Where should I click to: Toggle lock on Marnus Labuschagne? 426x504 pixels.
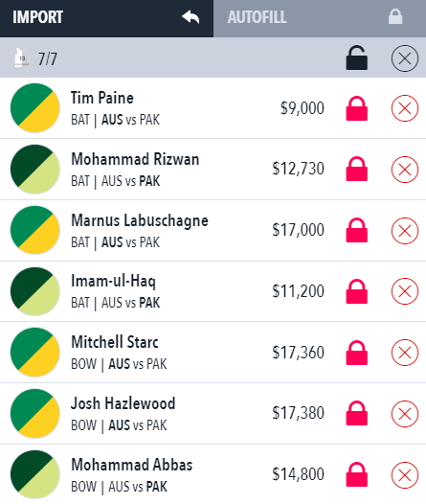pyautogui.click(x=357, y=230)
